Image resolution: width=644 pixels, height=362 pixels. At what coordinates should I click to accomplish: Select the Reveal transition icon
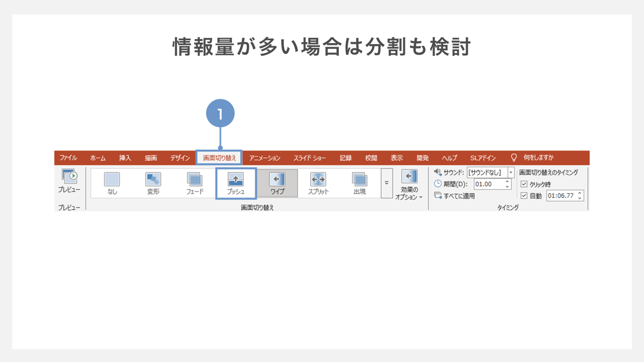359,180
